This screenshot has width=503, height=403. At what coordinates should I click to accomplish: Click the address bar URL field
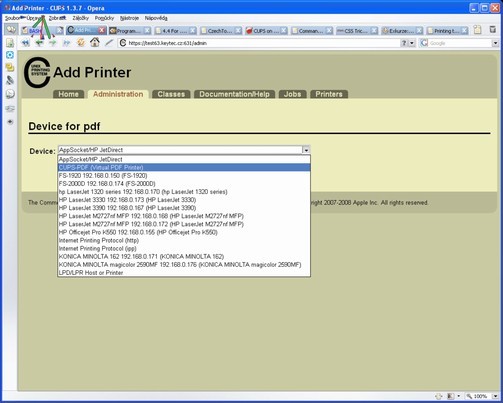pyautogui.click(x=260, y=43)
